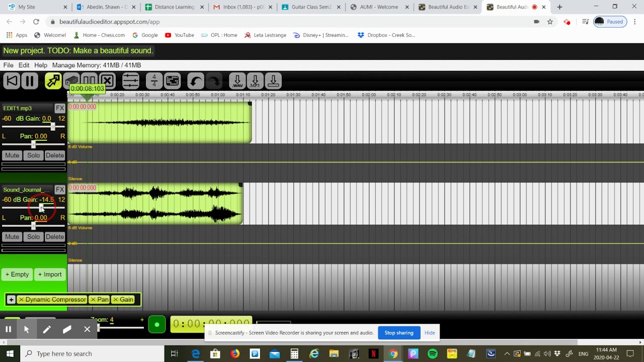The image size is (644, 362).
Task: Click the save project download icon
Action: click(273, 81)
